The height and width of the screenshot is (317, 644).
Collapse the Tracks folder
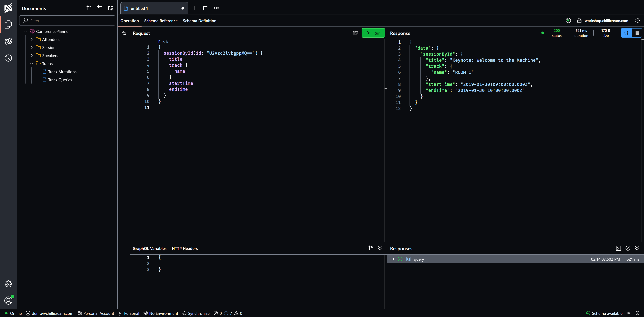pyautogui.click(x=32, y=64)
